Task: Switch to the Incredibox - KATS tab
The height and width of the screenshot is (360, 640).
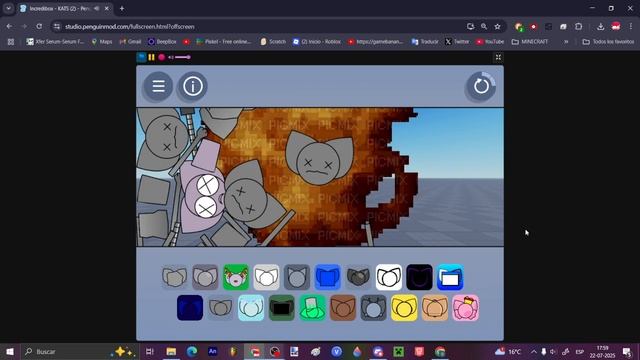Action: (x=65, y=8)
